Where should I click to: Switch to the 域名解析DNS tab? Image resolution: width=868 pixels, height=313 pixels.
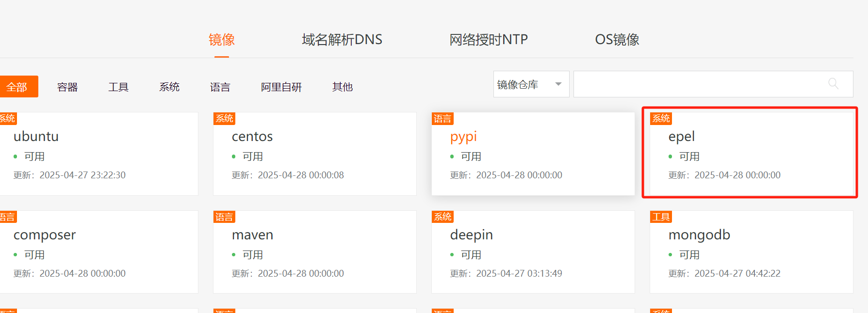click(x=342, y=40)
